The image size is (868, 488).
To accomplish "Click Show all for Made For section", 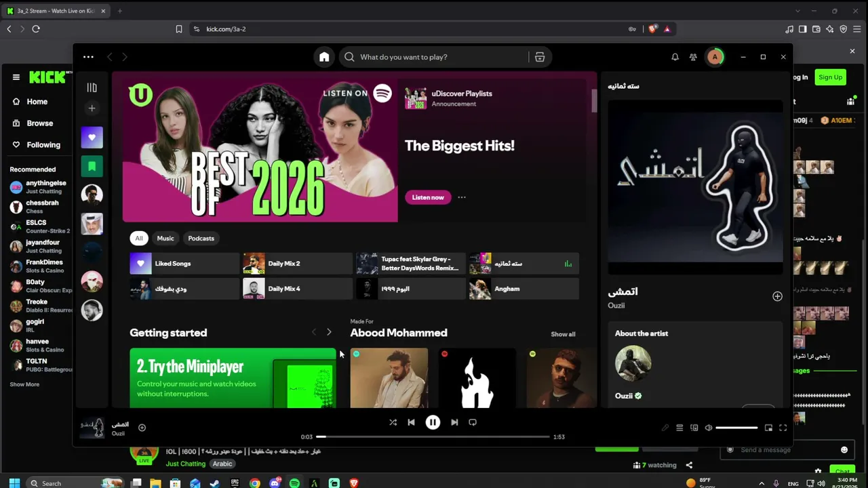I will (563, 334).
